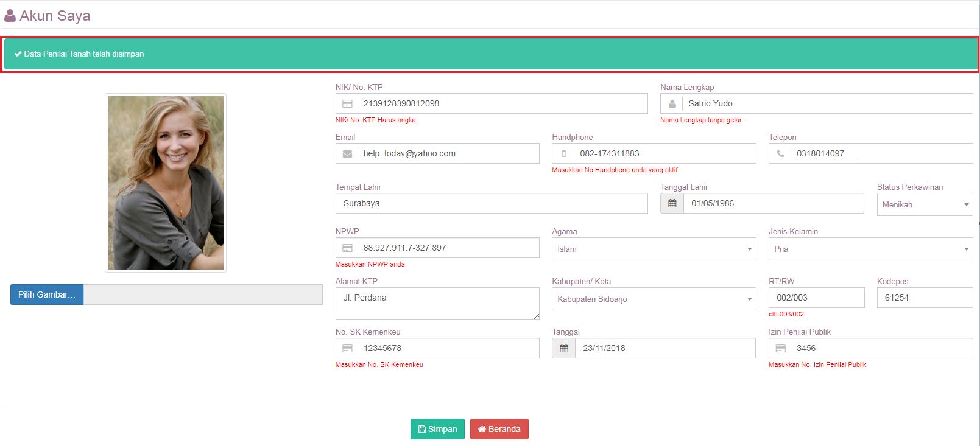The height and width of the screenshot is (446, 980).
Task: Open the Agama dropdown
Action: tap(654, 249)
